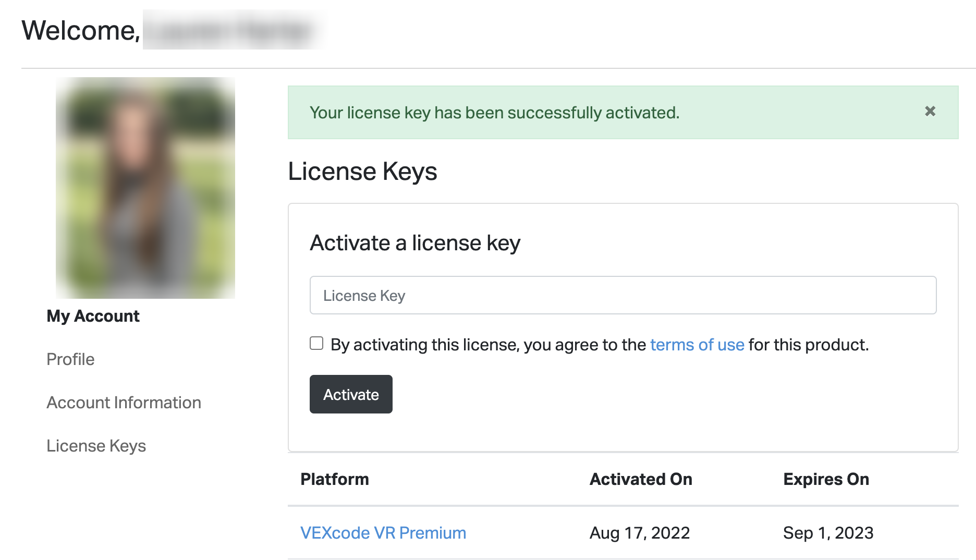Click the Expires On column header
Screen dimensions: 976x560
tap(825, 479)
